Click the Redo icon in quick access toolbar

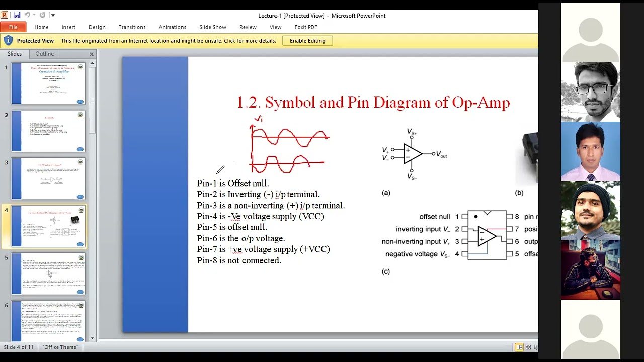tap(42, 15)
